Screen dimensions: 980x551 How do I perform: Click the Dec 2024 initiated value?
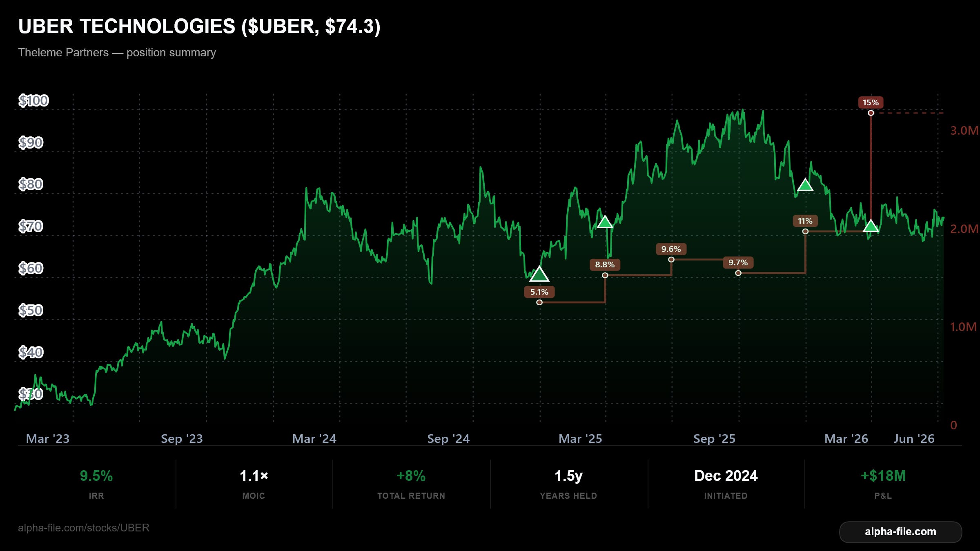coord(726,476)
